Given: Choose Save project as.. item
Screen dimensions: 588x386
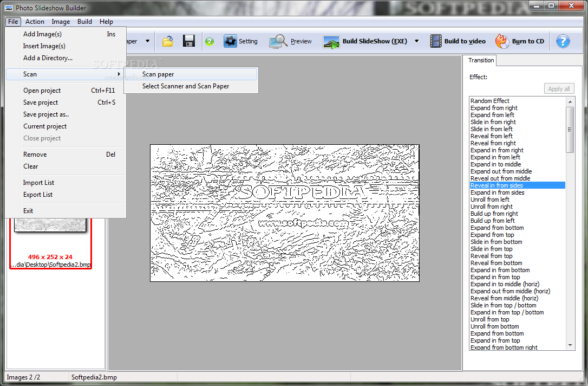Looking at the screenshot, I should (66, 114).
